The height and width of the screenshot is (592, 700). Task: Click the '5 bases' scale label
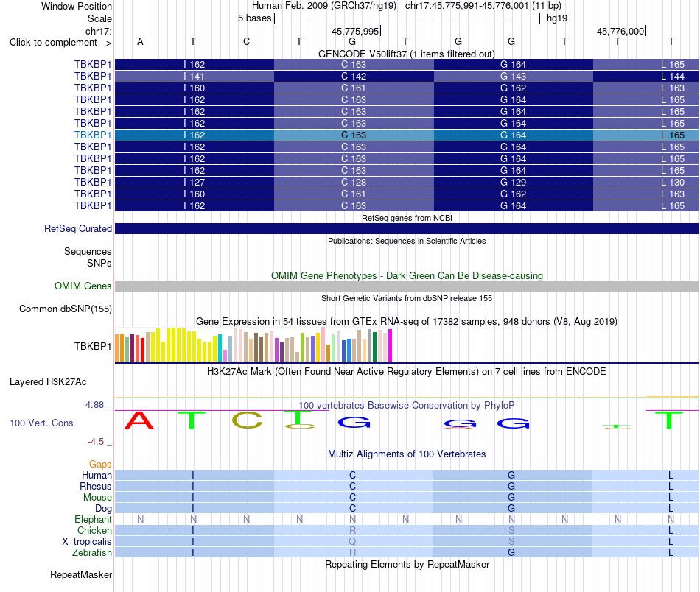254,18
